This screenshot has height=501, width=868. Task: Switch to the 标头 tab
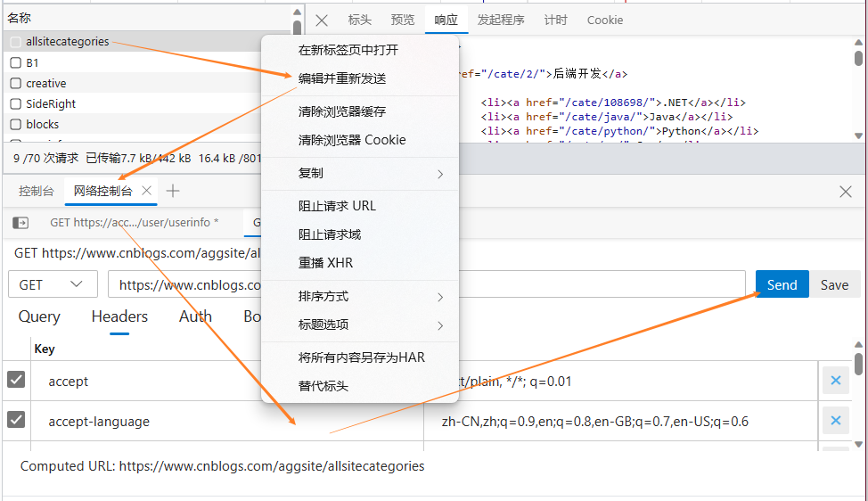coord(359,20)
